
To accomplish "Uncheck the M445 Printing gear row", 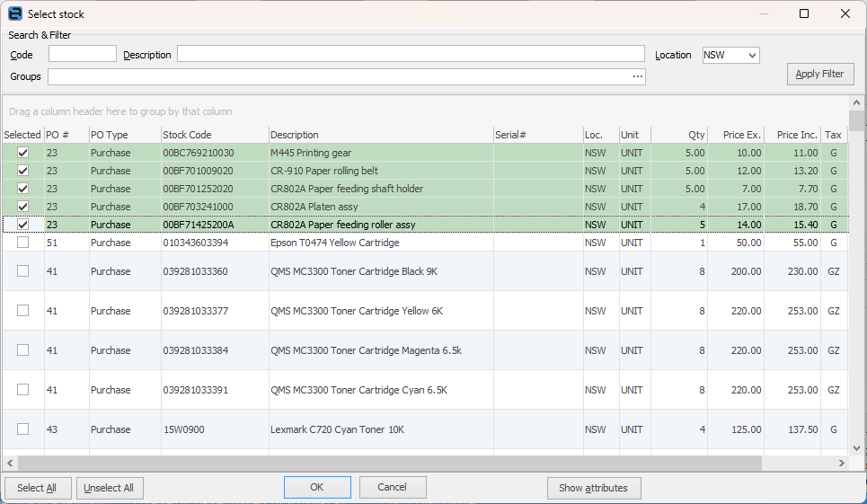I will pyautogui.click(x=23, y=153).
